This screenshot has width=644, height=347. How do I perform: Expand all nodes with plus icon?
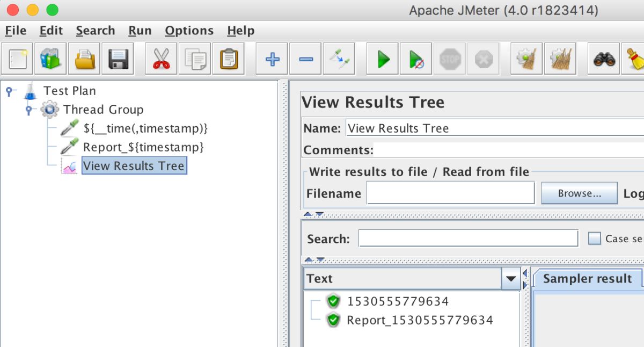tap(272, 59)
